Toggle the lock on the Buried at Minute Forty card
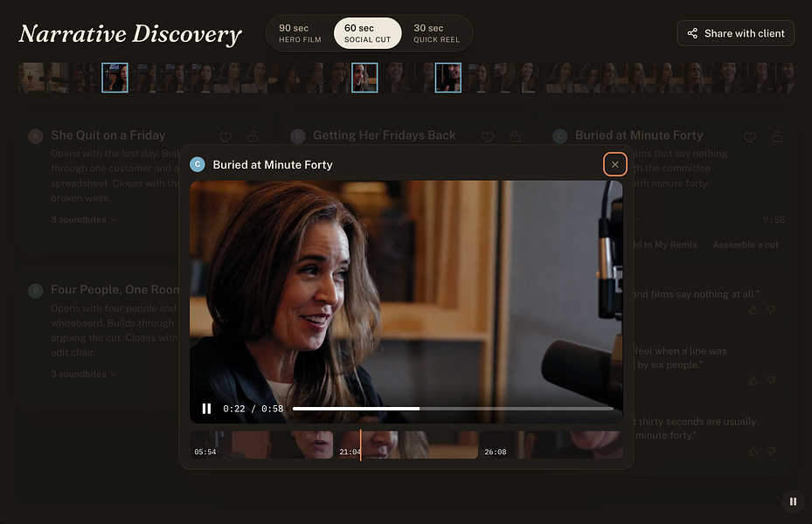Viewport: 812px width, 524px height. click(777, 136)
